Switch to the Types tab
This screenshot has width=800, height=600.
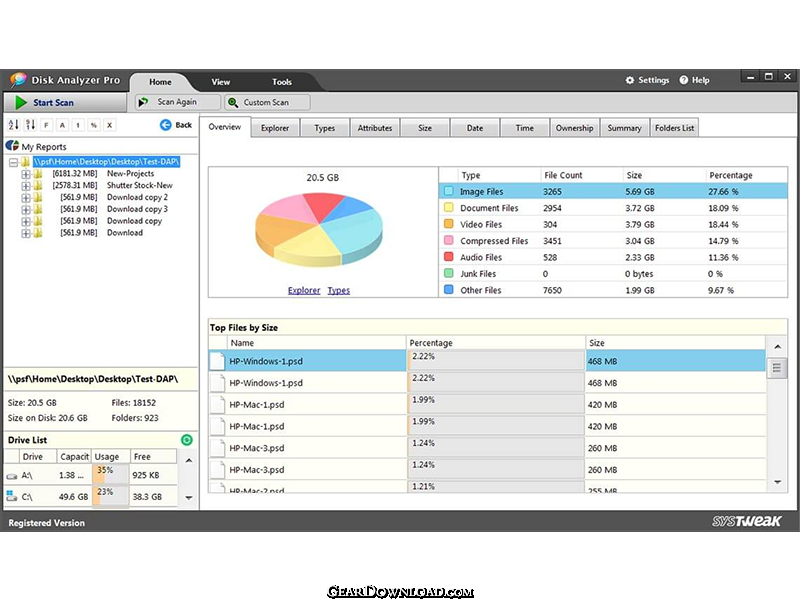pyautogui.click(x=324, y=128)
